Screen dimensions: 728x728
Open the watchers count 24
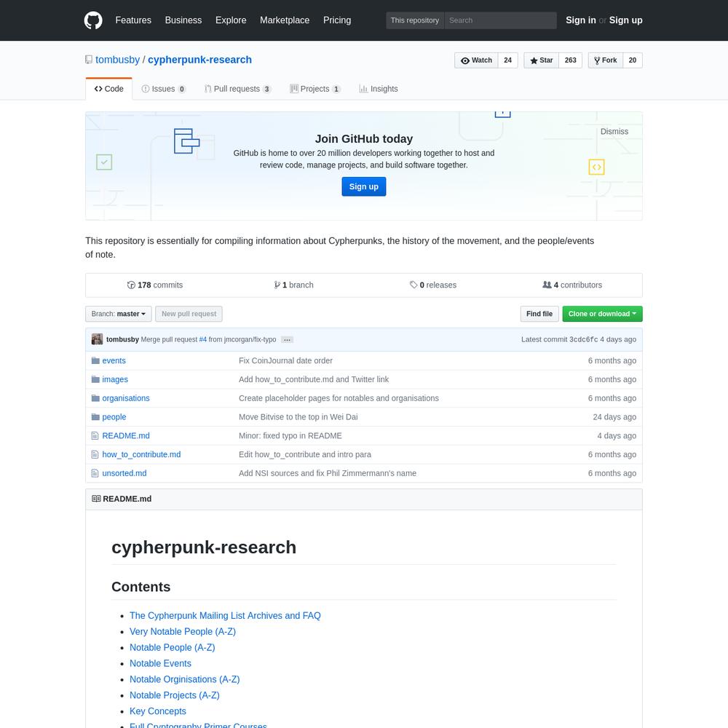508,60
